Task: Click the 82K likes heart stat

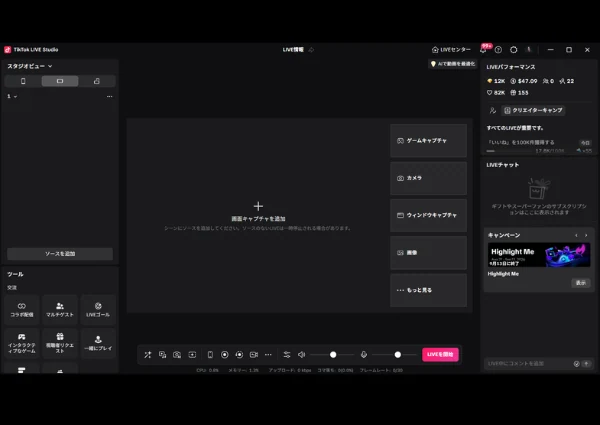Action: [496, 93]
